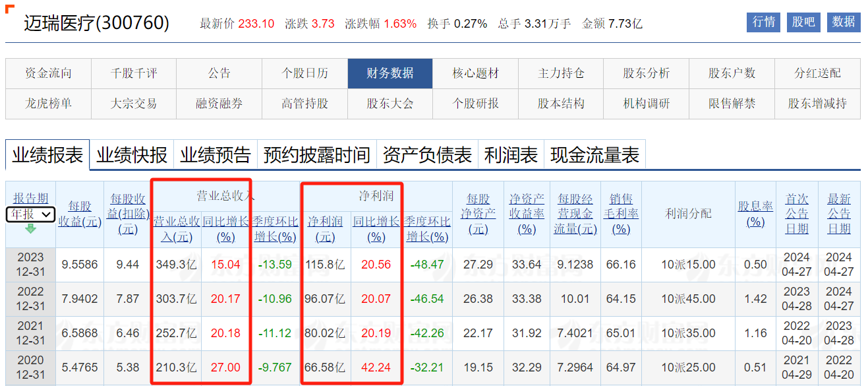The image size is (868, 386).
Task: Switch to the 业绩快报 tab
Action: tap(132, 155)
